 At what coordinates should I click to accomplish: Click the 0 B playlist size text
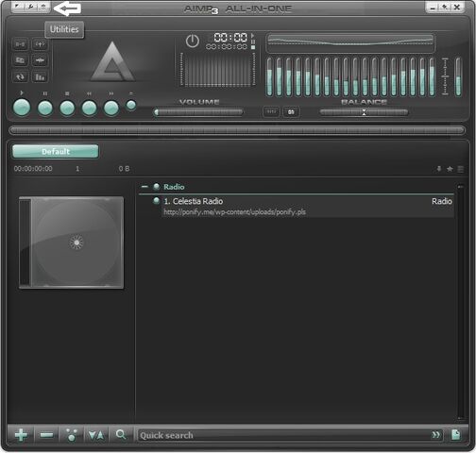click(124, 169)
